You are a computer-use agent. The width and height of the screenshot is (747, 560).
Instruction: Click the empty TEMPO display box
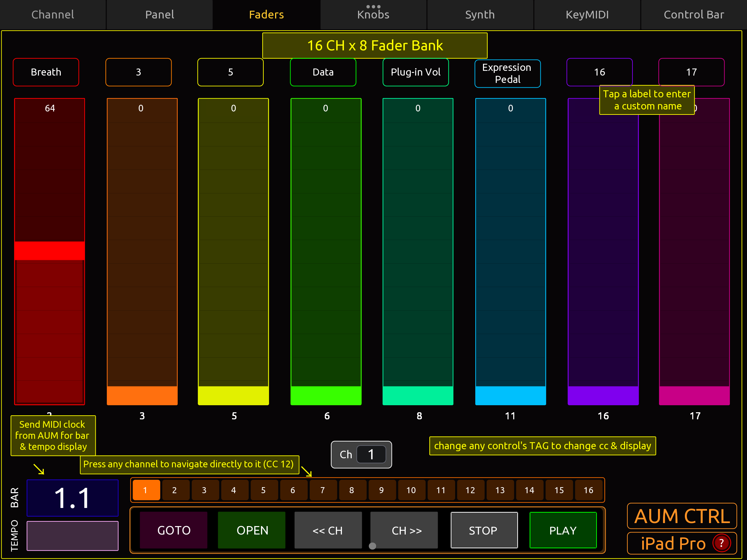point(73,536)
